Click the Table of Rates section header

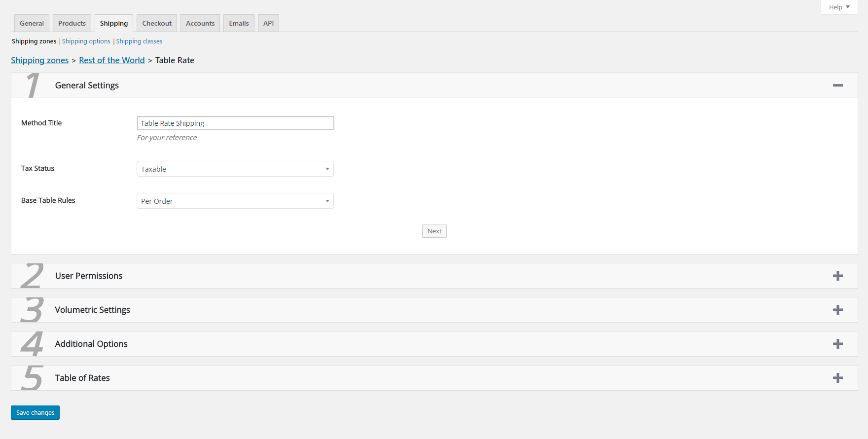pyautogui.click(x=434, y=378)
